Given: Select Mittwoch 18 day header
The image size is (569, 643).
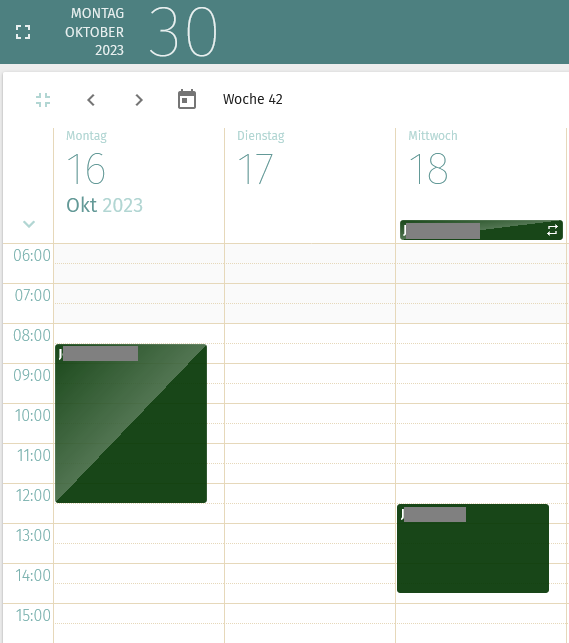Looking at the screenshot, I should click(432, 160).
